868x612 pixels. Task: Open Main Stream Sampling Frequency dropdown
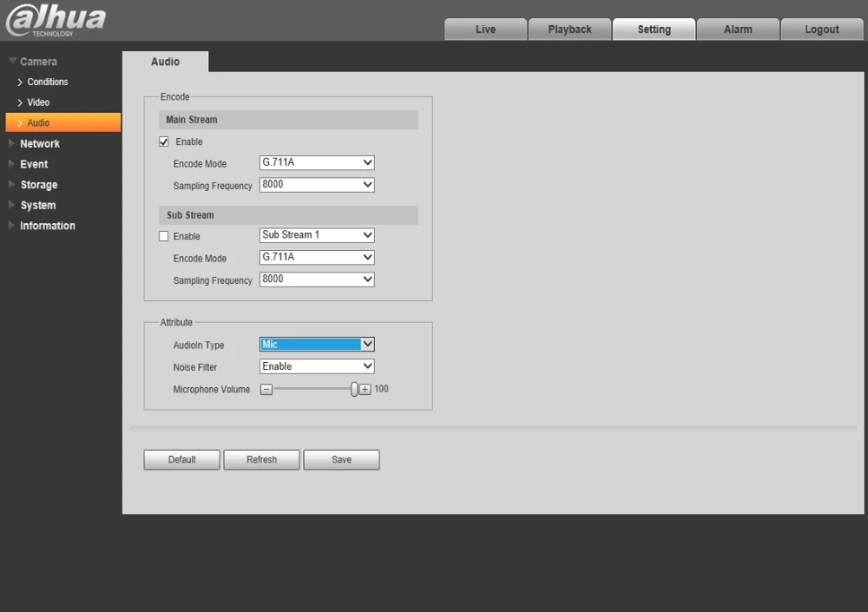pyautogui.click(x=317, y=184)
